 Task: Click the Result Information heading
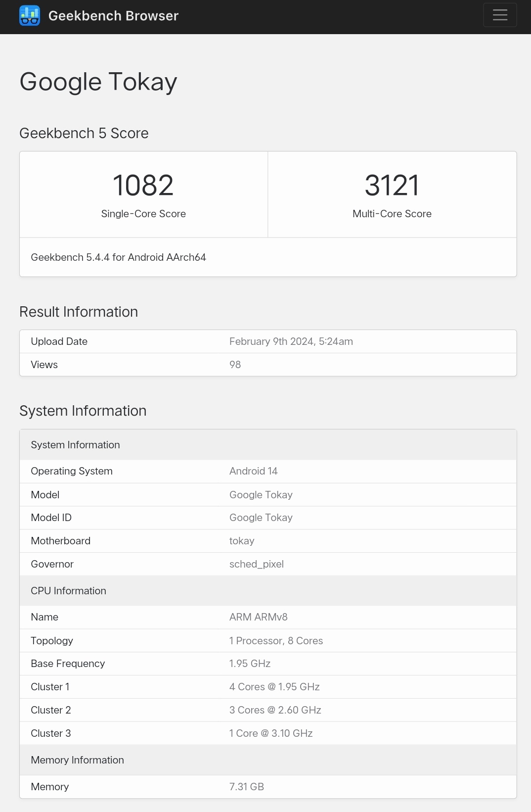79,312
